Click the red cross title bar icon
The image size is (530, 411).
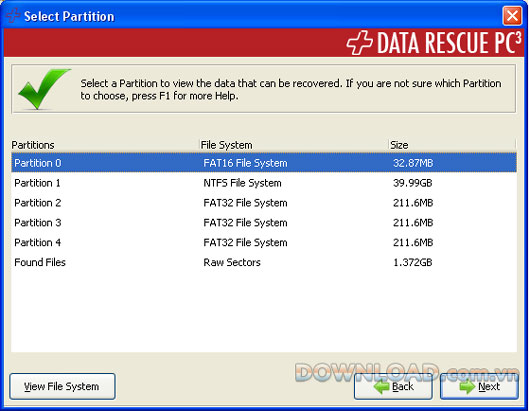point(13,16)
